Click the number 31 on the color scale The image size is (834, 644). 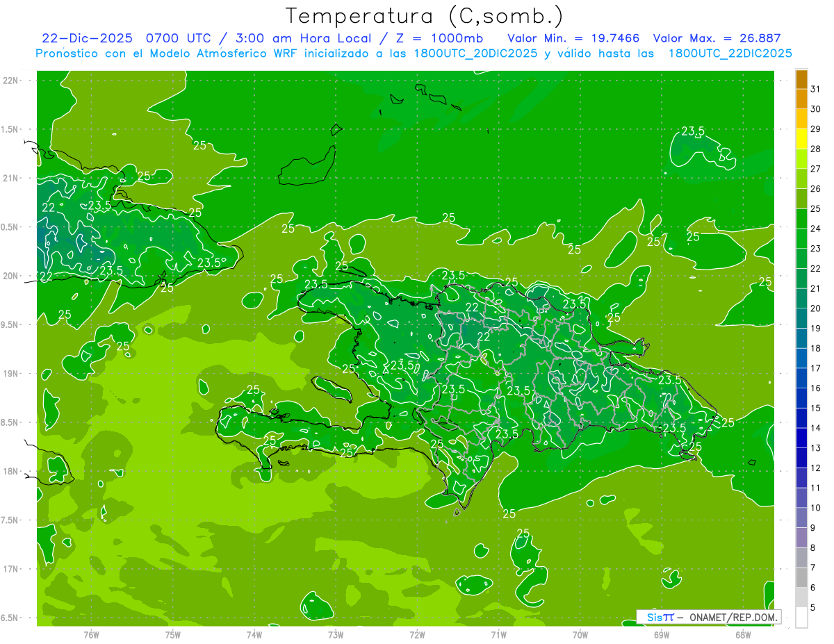pos(816,89)
